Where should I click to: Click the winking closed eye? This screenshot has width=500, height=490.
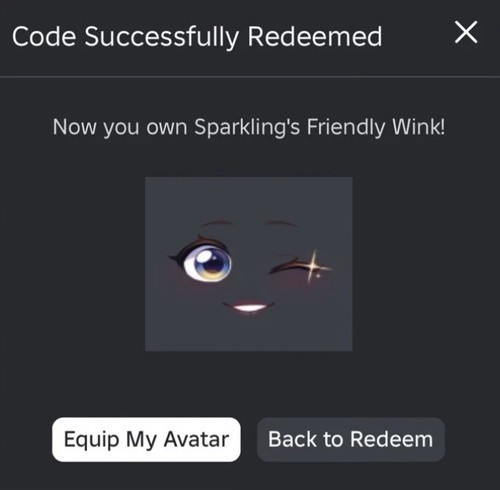[289, 265]
